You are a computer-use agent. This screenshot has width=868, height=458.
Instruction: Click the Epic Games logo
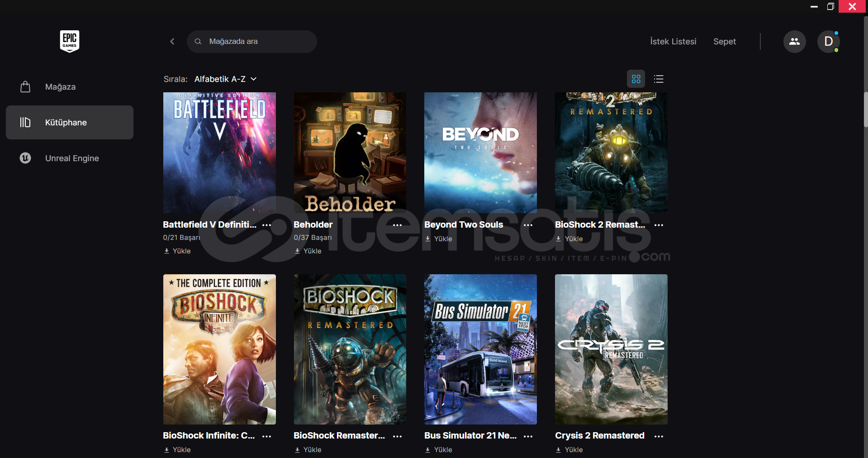(70, 41)
